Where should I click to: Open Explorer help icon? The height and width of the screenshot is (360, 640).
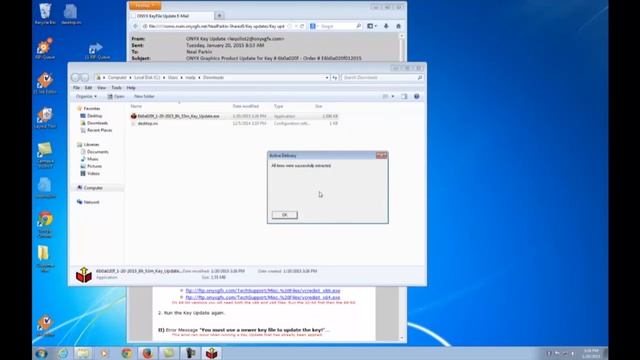tap(416, 97)
